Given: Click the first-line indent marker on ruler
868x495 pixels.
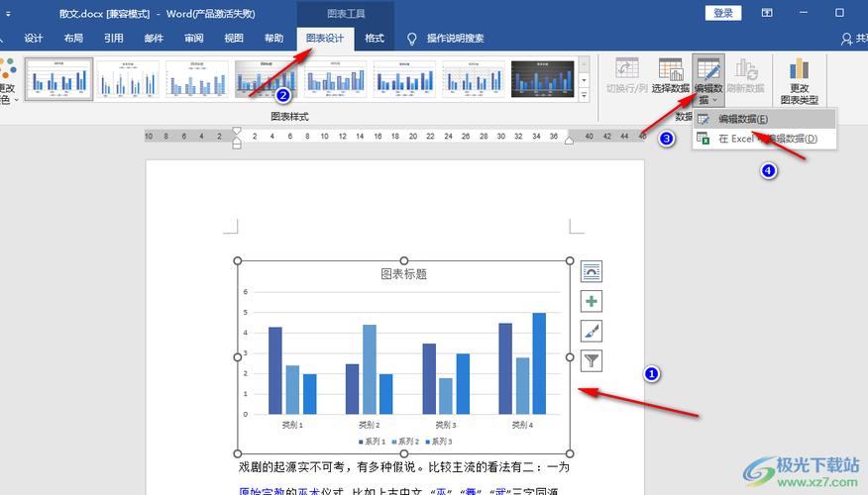Looking at the screenshot, I should point(237,131).
